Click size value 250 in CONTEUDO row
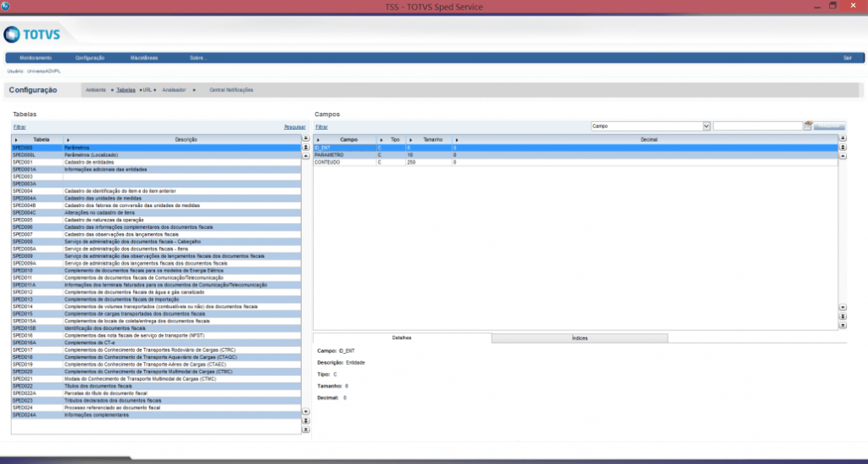This screenshot has width=868, height=464. tap(411, 162)
